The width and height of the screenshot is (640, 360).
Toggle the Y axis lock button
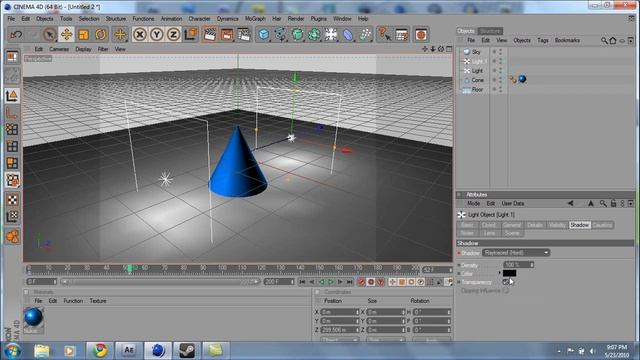pos(156,35)
